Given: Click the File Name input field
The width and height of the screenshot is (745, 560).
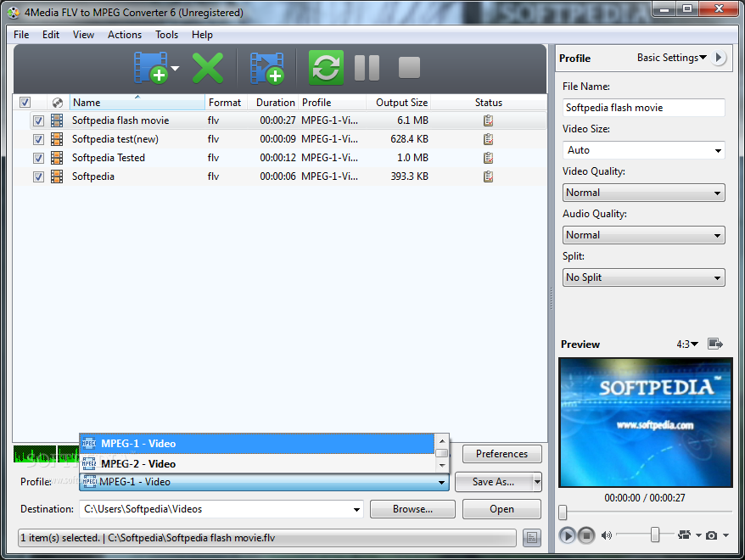Looking at the screenshot, I should [644, 108].
